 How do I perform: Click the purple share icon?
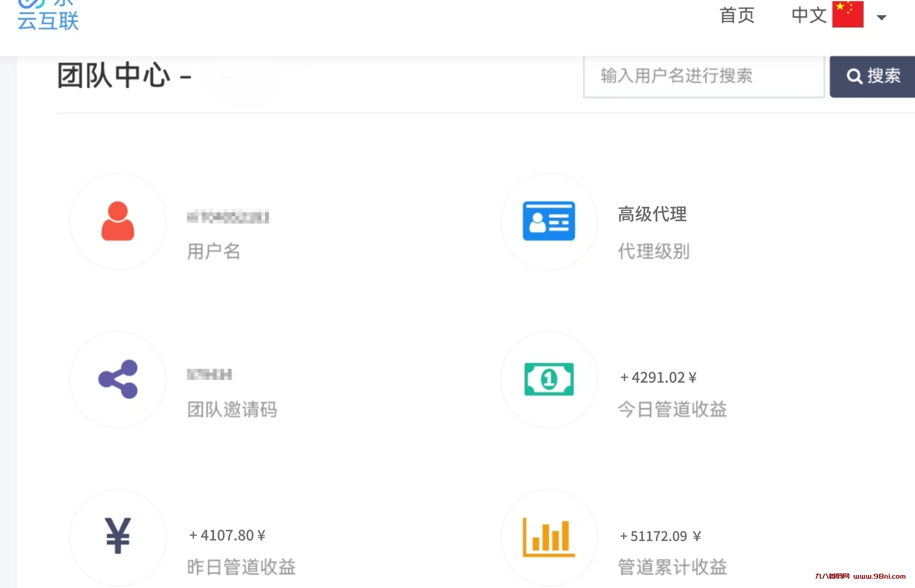[x=118, y=379]
